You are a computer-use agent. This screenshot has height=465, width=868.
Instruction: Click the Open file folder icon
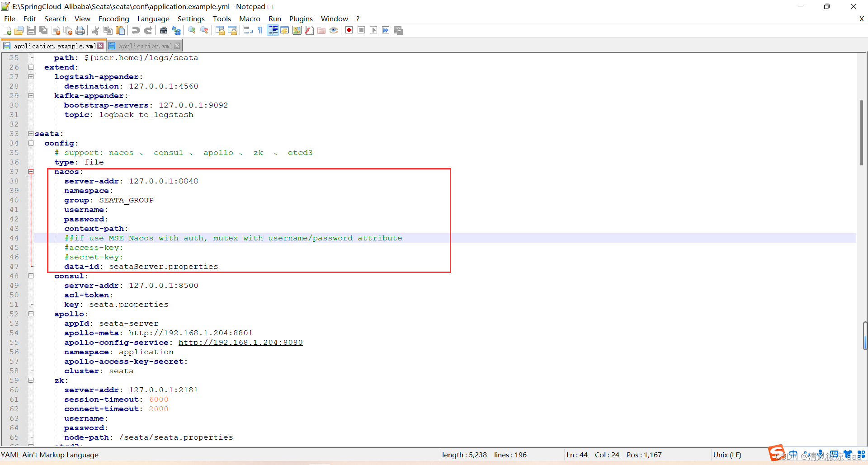click(x=19, y=30)
